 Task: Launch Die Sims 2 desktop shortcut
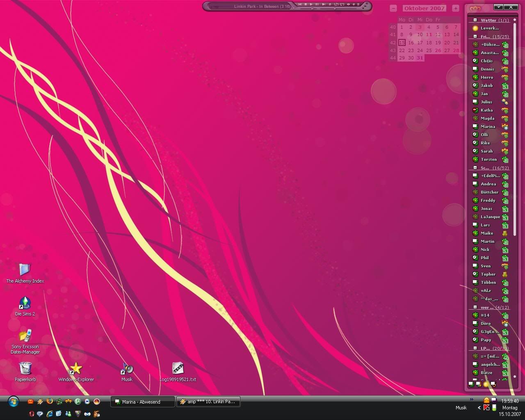tap(25, 303)
